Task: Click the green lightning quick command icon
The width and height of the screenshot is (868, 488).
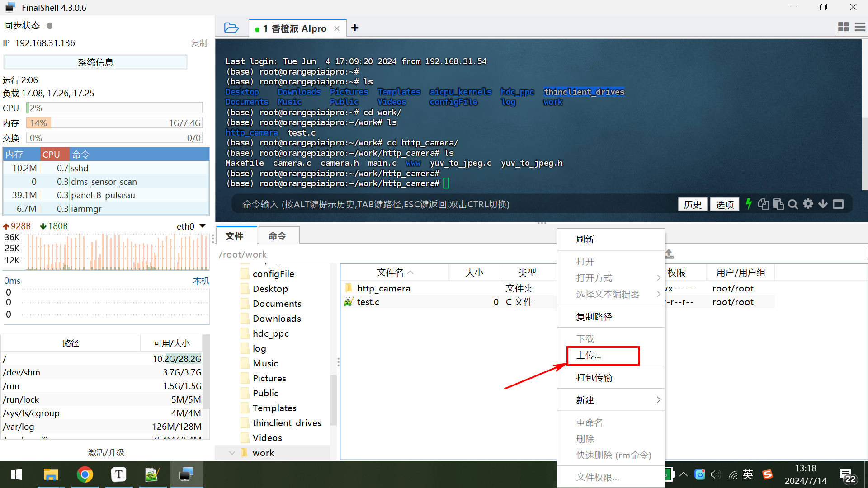Action: click(x=749, y=204)
